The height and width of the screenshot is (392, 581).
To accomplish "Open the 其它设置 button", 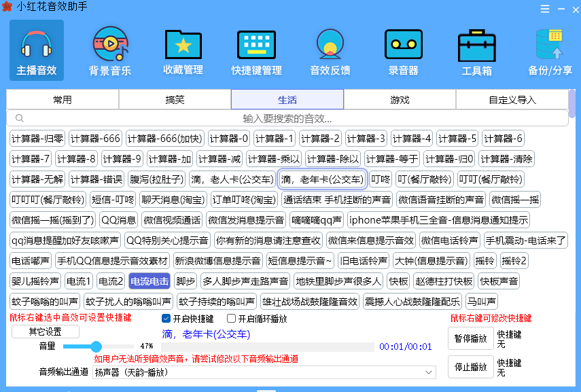I will pyautogui.click(x=46, y=332).
